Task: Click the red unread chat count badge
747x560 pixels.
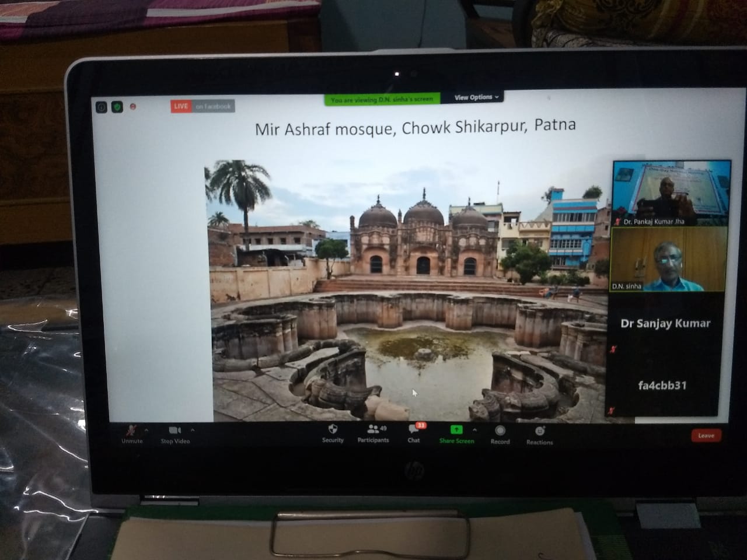Action: click(421, 425)
